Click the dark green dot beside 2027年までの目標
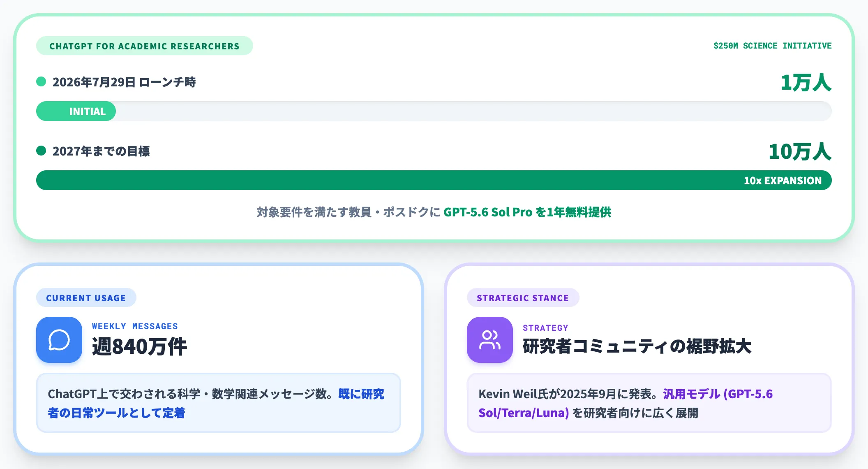This screenshot has height=469, width=868. [41, 151]
